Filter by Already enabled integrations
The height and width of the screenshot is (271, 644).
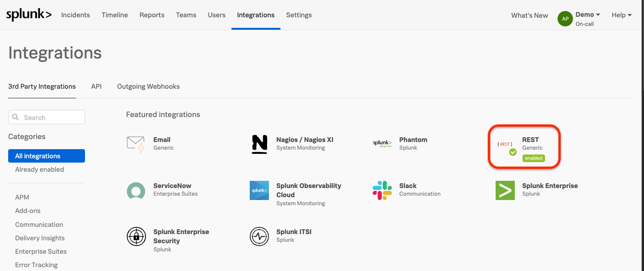point(39,169)
